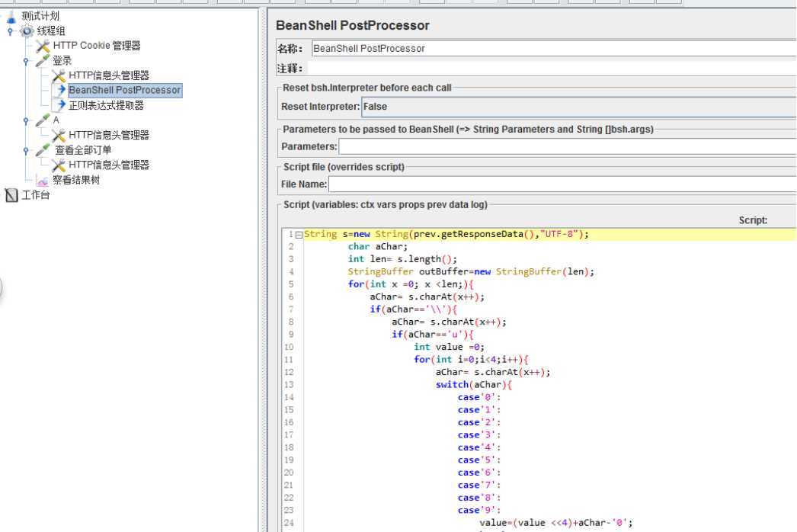Select 测试计划 in the tree
The image size is (797, 532).
tap(40, 16)
